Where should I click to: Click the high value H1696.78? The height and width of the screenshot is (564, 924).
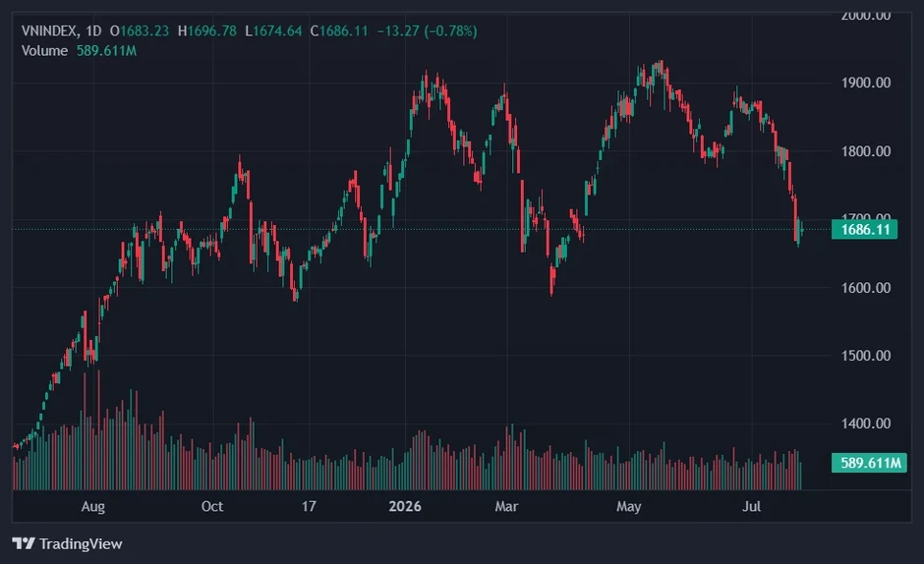pyautogui.click(x=207, y=30)
